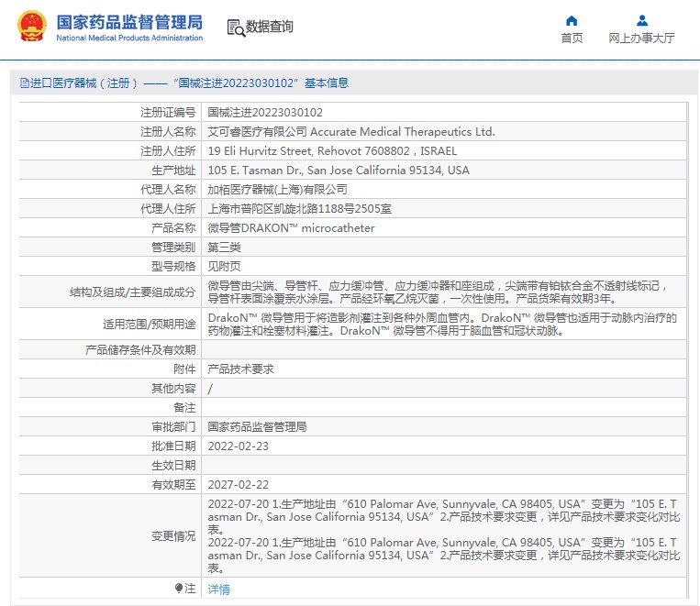Screen dimensions: 700x606
Task: Click the 19 Eli Hurvitz Street address
Action: [x=332, y=151]
